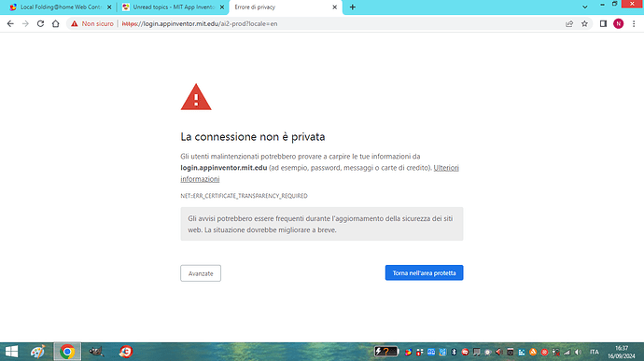Bookmark this page with star icon

coord(584,24)
